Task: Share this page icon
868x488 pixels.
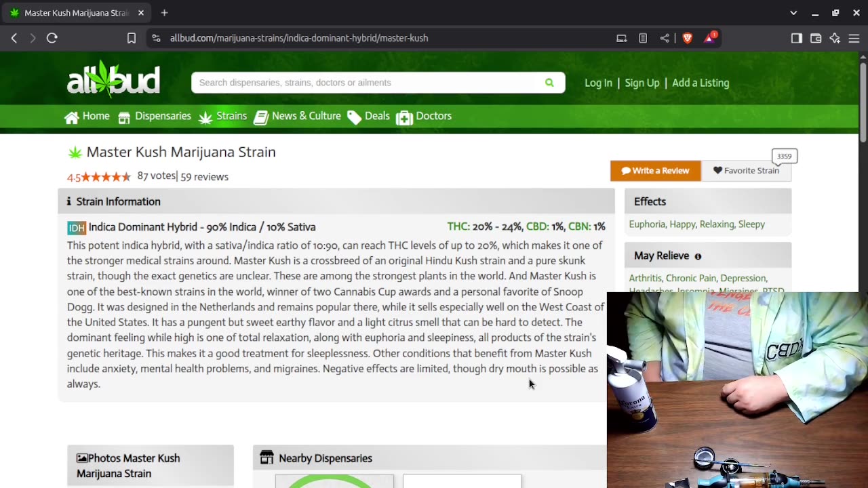Action: point(665,38)
